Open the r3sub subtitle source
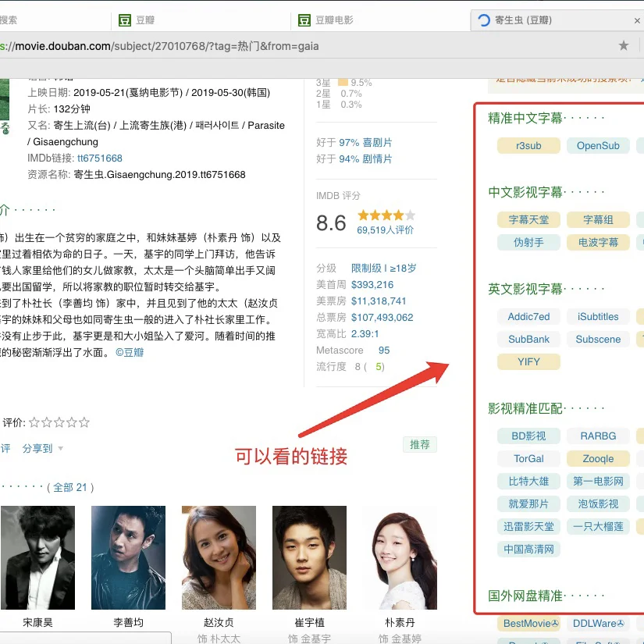644x644 pixels. [x=528, y=146]
